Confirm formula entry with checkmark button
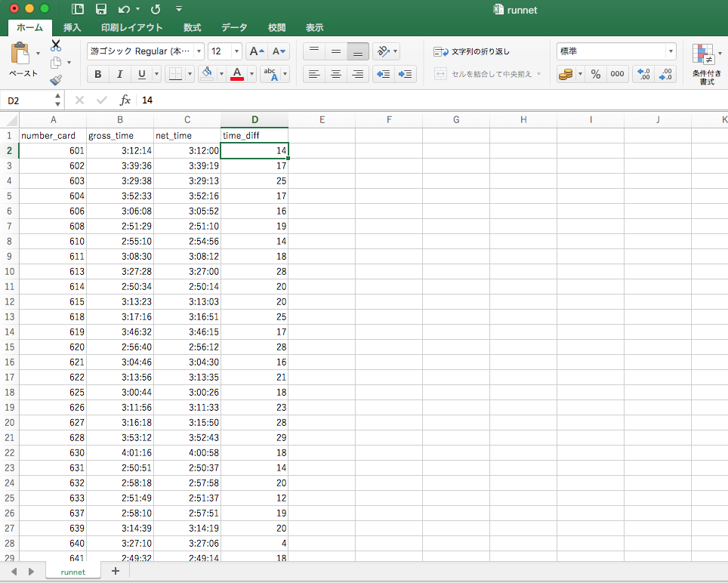Screen dimensions: 728x583 [x=102, y=100]
